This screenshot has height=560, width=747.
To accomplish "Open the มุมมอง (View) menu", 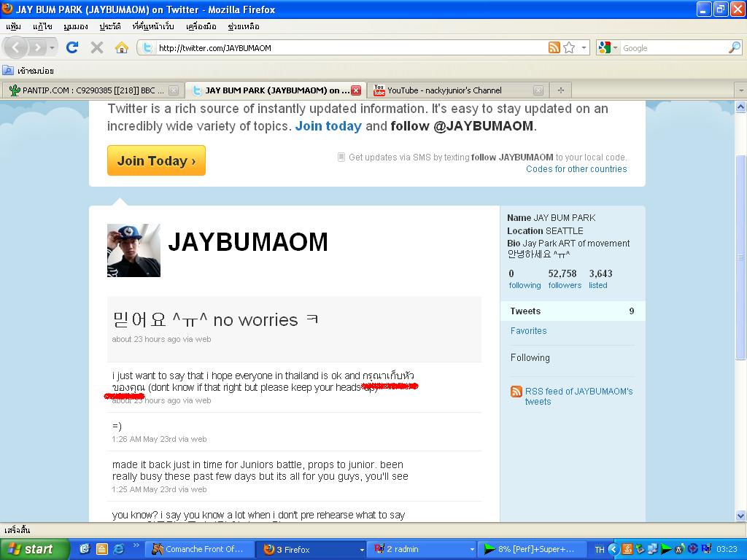I will [x=76, y=26].
